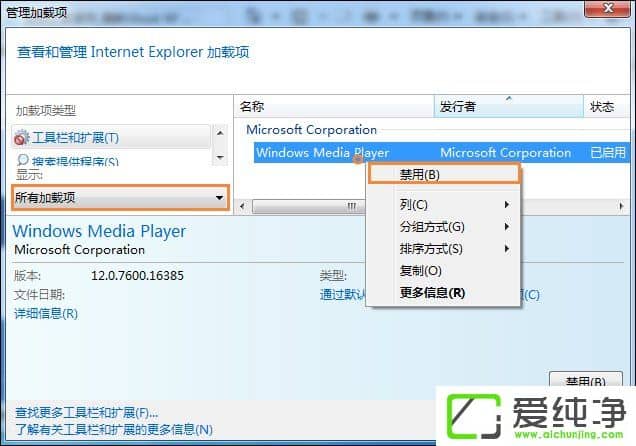The width and height of the screenshot is (636, 446).
Task: Follow the 查找更多工具栏和扩展(F) link
Action: click(x=86, y=412)
